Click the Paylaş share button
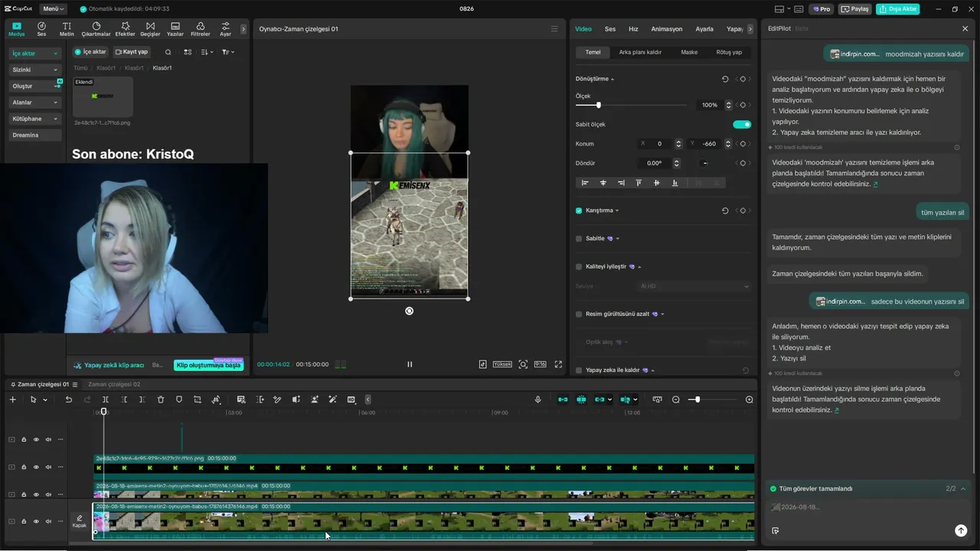The width and height of the screenshot is (980, 551). pyautogui.click(x=855, y=9)
